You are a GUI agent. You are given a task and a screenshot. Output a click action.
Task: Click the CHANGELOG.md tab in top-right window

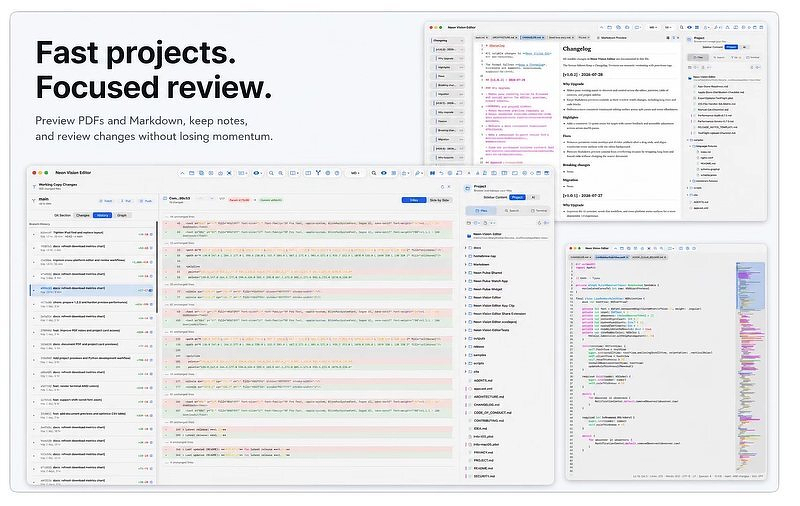point(532,37)
